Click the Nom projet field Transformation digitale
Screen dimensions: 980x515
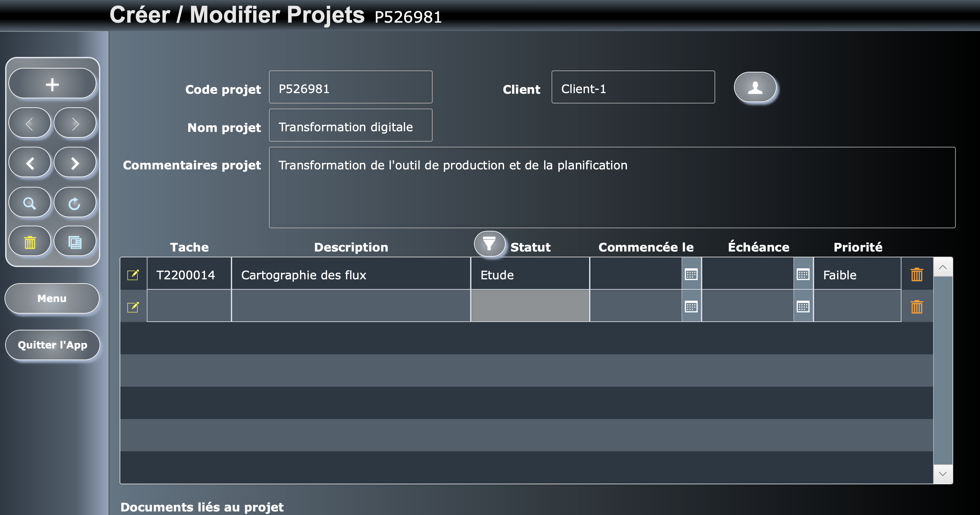click(351, 125)
